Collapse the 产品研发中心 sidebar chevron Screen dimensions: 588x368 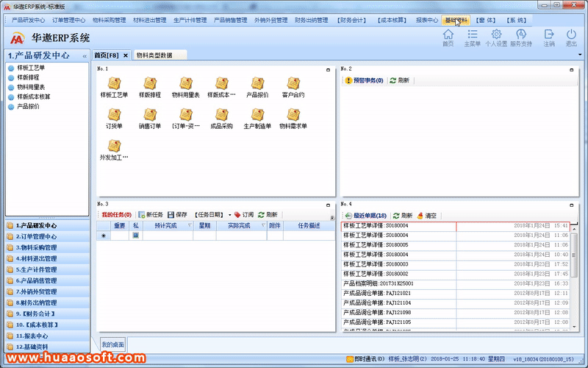[x=85, y=57]
